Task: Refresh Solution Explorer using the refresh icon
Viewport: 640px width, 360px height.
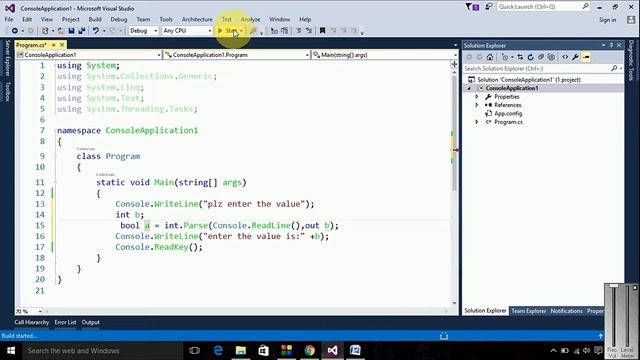Action: [x=530, y=57]
